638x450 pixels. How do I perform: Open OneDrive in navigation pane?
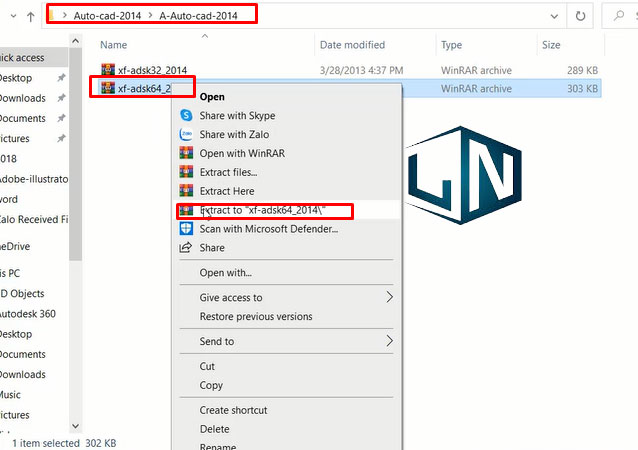[x=15, y=246]
